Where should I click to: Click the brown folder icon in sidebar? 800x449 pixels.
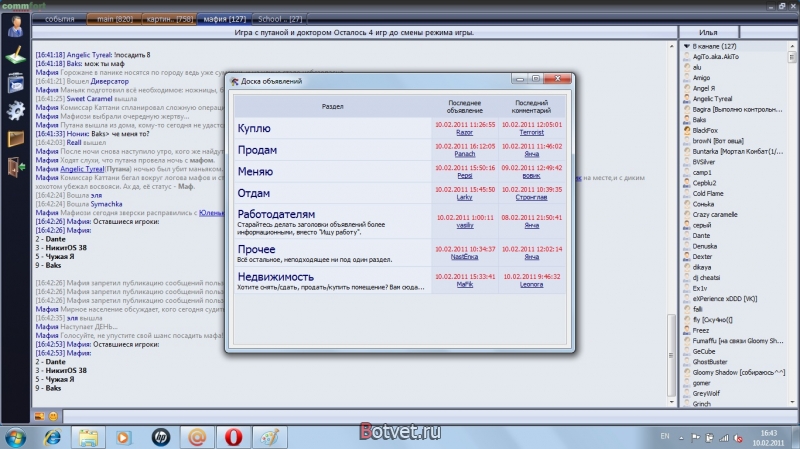coord(15,138)
